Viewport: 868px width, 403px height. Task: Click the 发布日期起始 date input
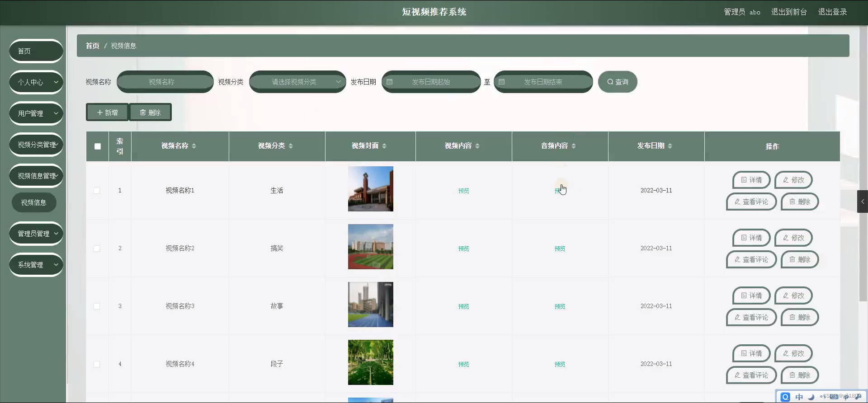point(431,82)
